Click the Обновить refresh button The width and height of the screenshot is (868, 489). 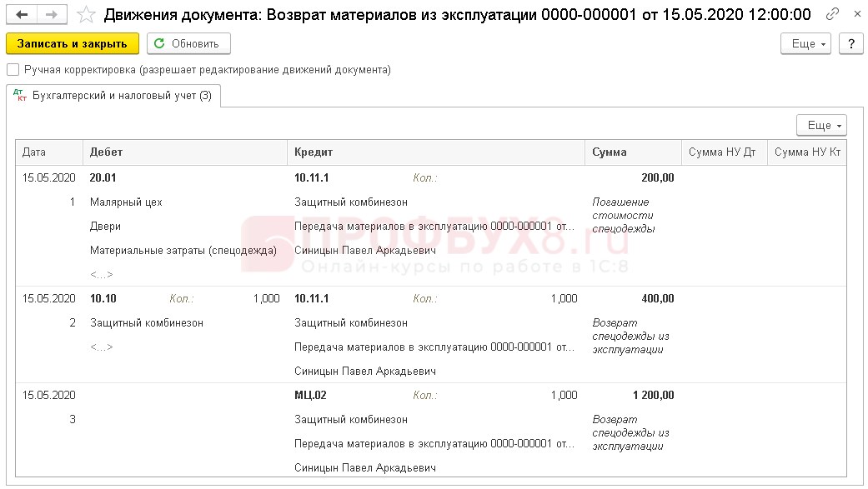[188, 44]
